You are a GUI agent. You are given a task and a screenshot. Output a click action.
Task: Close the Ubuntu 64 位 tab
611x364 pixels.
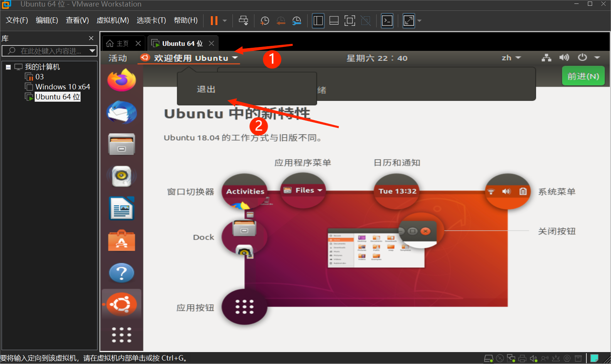pyautogui.click(x=211, y=44)
